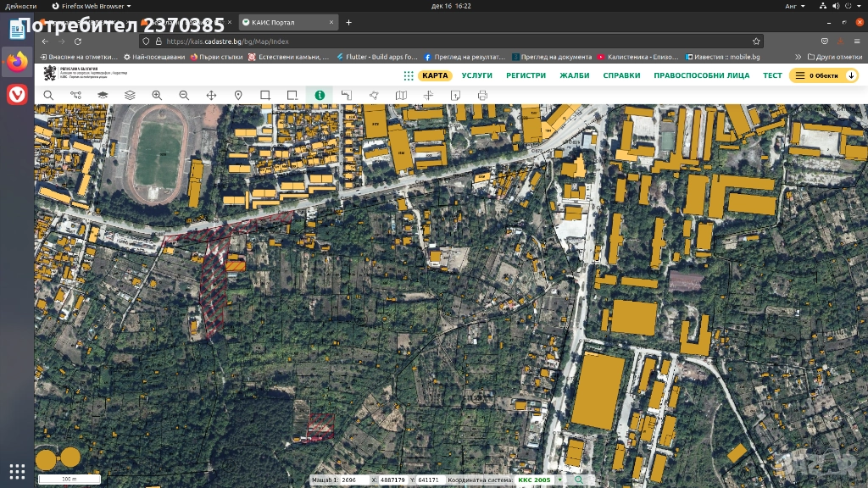Activate the pan map arrows tool
Screen dimensions: 868x488
tap(211, 96)
